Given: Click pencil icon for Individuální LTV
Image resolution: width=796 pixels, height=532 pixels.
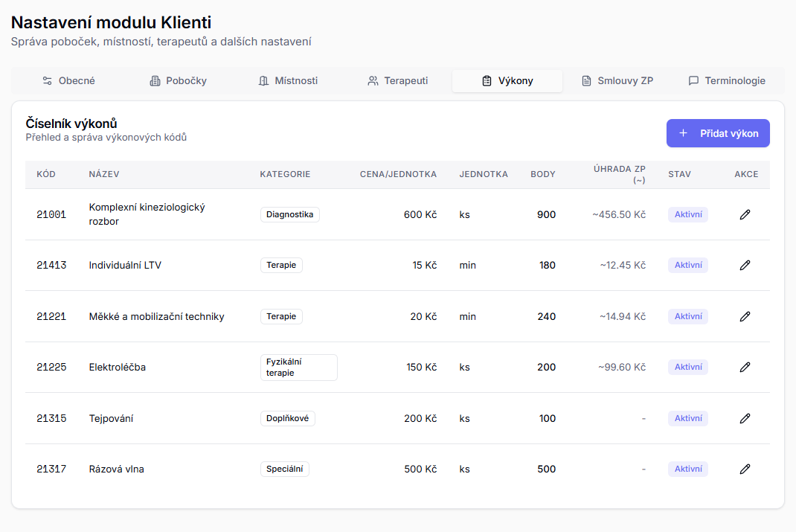Looking at the screenshot, I should click(x=745, y=265).
